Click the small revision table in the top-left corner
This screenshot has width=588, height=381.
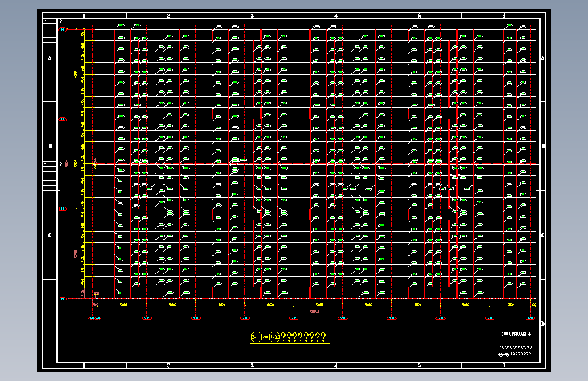(x=50, y=33)
